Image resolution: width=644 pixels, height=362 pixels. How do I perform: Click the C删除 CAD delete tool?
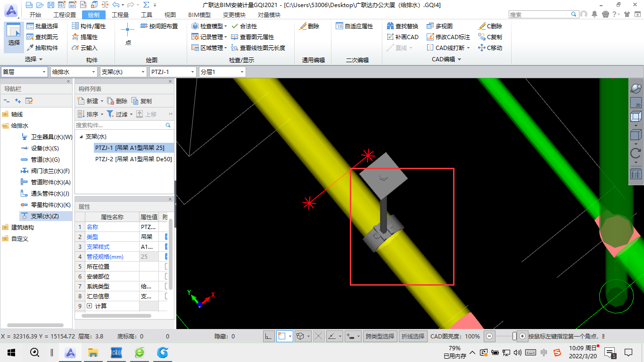(x=490, y=26)
